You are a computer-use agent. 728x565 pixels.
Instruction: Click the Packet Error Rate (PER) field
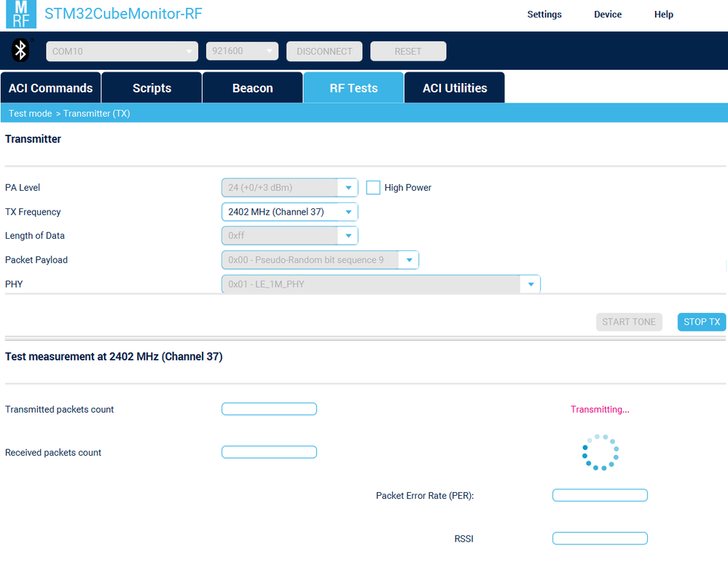600,495
